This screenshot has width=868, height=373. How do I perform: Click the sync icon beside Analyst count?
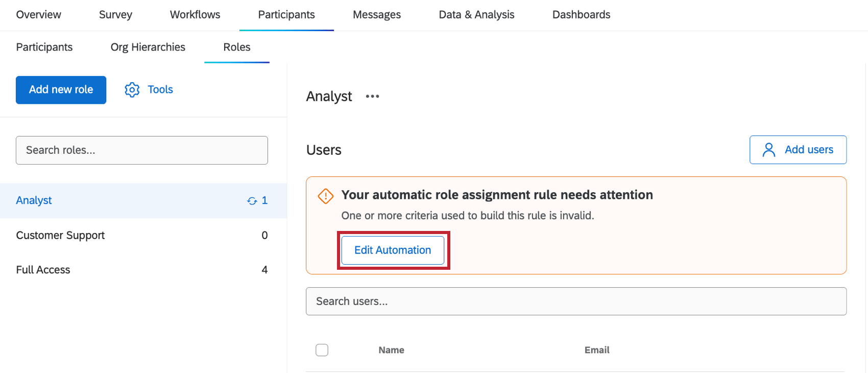pos(252,201)
